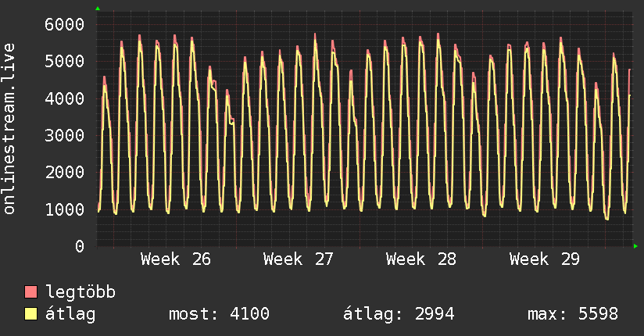The height and width of the screenshot is (336, 644).
Task: Click the 6000 y-axis tick label
Action: pyautogui.click(x=65, y=25)
